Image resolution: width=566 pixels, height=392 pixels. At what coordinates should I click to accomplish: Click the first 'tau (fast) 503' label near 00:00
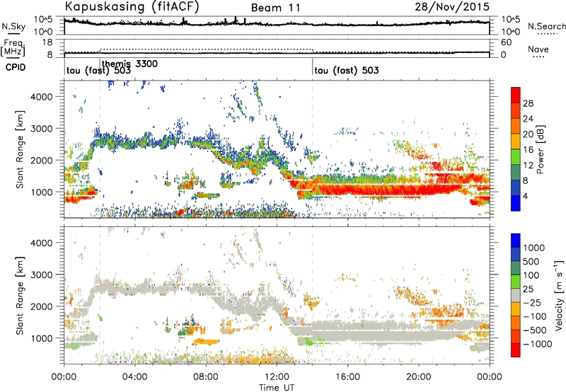point(98,70)
